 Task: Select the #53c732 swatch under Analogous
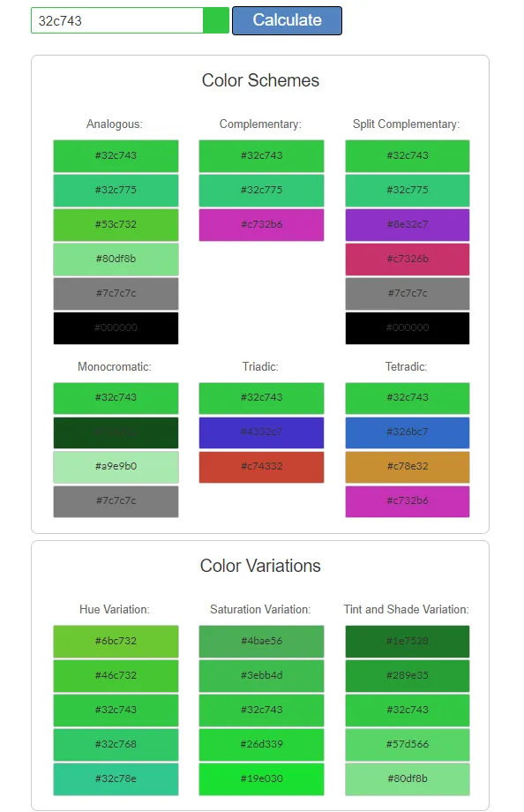[116, 225]
